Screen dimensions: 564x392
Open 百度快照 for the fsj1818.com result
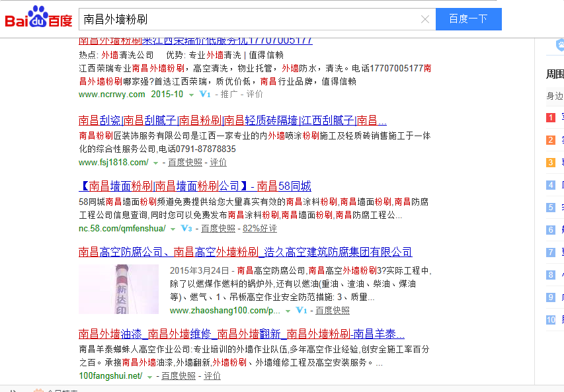point(185,162)
